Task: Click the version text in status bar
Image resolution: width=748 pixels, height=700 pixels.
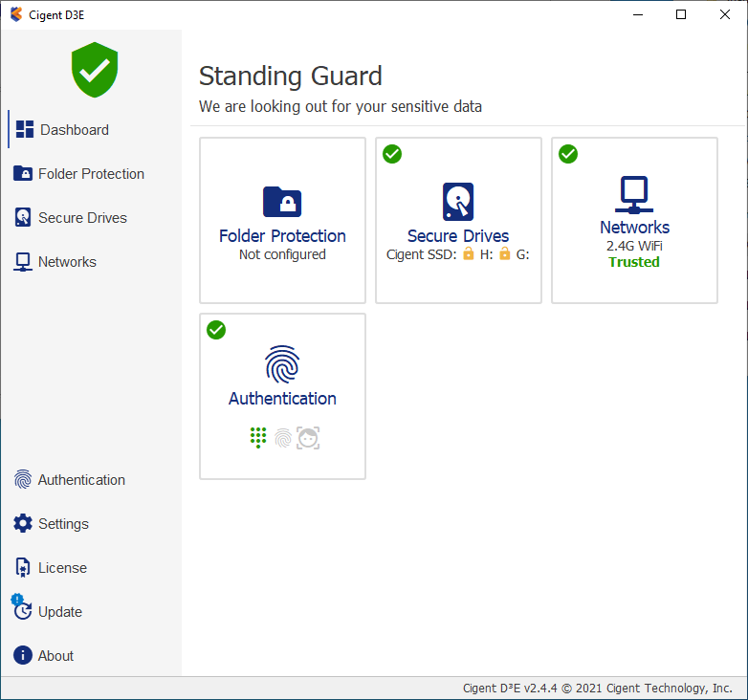Action: point(597,689)
